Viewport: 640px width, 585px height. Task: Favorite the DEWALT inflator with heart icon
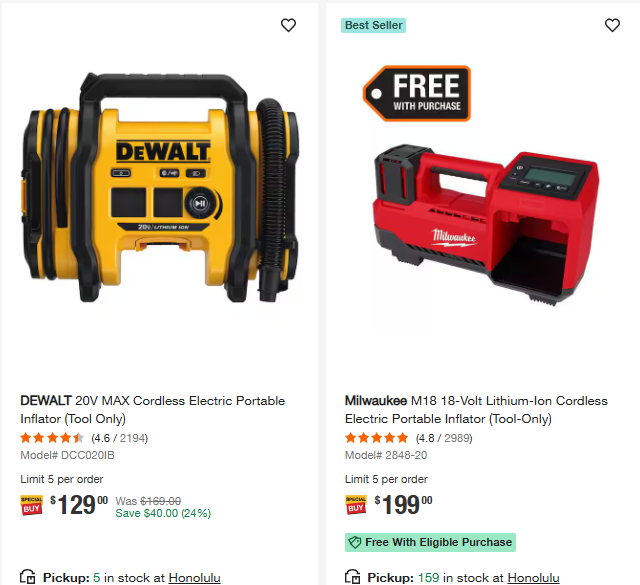pos(288,25)
